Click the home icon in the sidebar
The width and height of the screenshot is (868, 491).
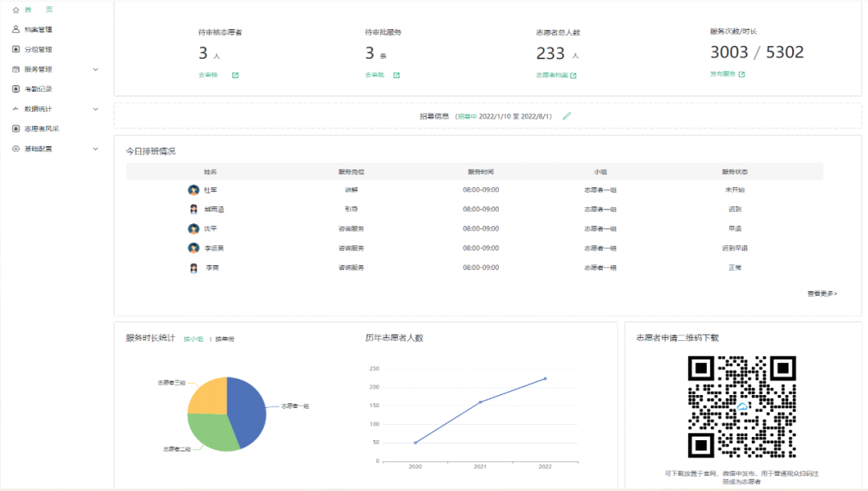point(16,10)
